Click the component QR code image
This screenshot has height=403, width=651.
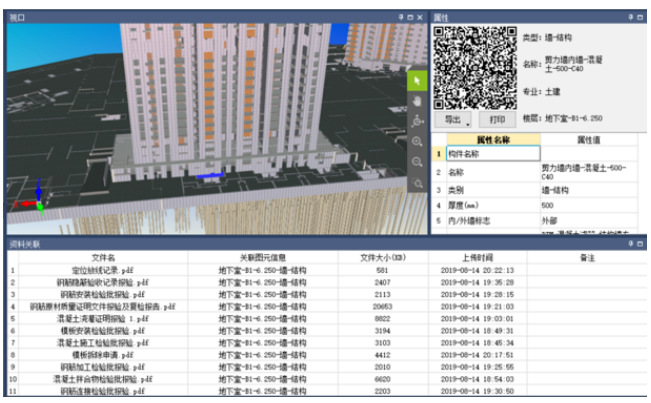tap(475, 68)
